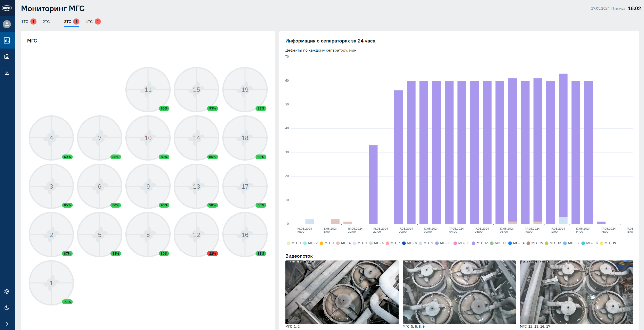Select separator 15 circle
The image size is (644, 330).
(197, 90)
